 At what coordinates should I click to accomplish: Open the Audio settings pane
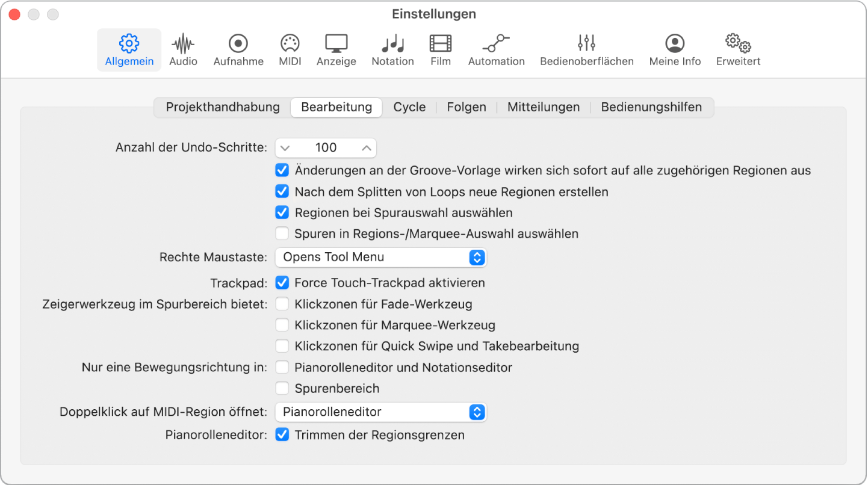coord(183,49)
